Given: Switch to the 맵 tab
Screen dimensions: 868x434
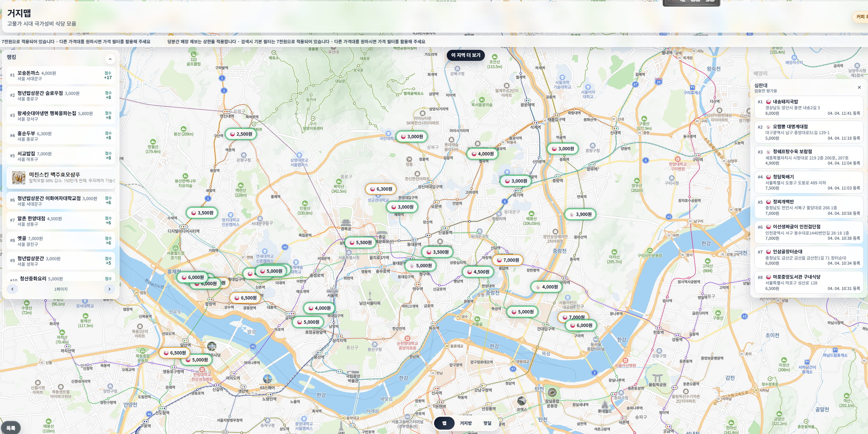Looking at the screenshot, I should (x=444, y=423).
